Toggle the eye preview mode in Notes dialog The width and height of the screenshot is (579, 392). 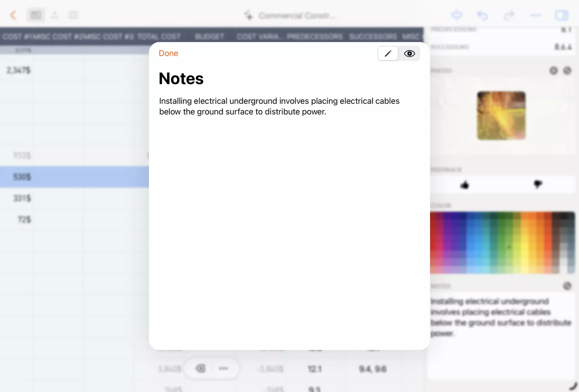(x=409, y=53)
